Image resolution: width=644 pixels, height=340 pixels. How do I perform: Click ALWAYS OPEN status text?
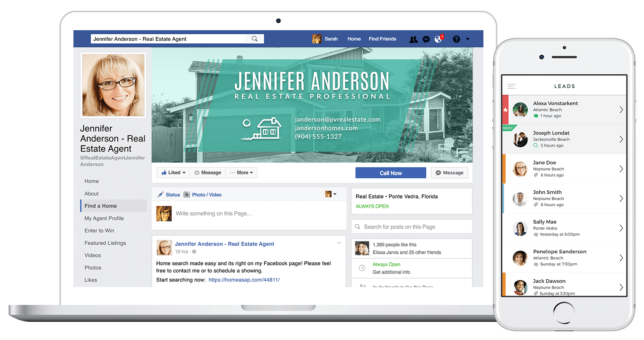pos(372,206)
